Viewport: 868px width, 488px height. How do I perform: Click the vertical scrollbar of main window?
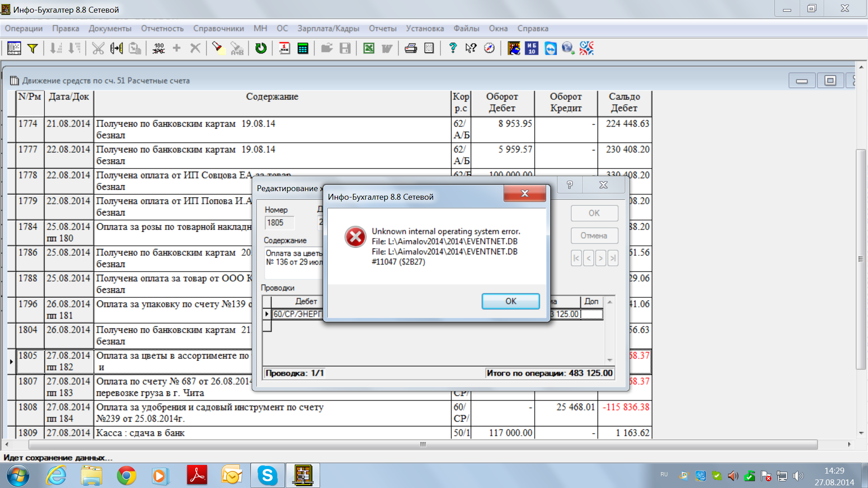click(x=861, y=259)
